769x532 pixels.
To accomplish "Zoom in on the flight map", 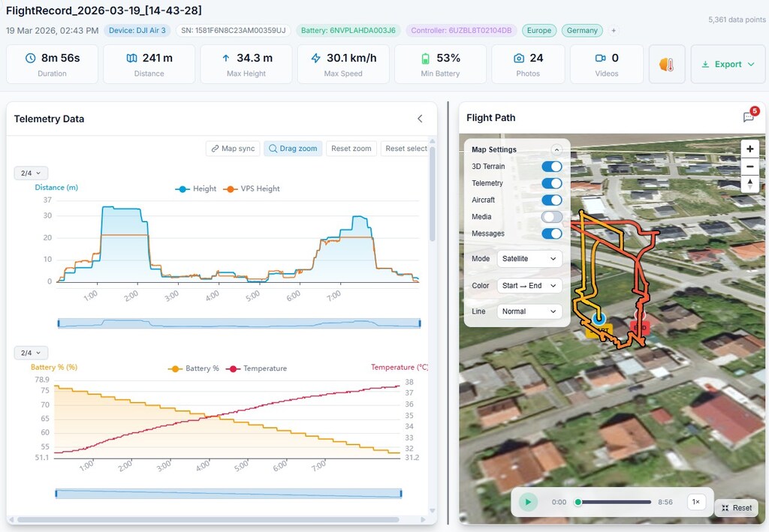I will pos(749,149).
